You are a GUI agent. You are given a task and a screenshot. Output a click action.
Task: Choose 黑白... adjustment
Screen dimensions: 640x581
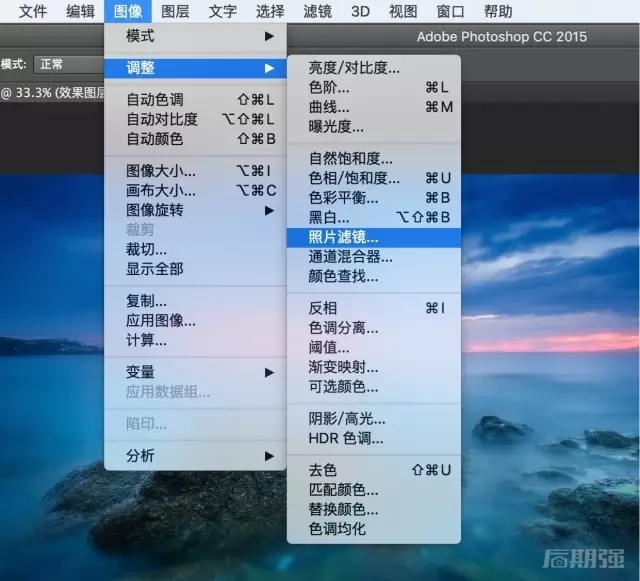click(x=374, y=217)
